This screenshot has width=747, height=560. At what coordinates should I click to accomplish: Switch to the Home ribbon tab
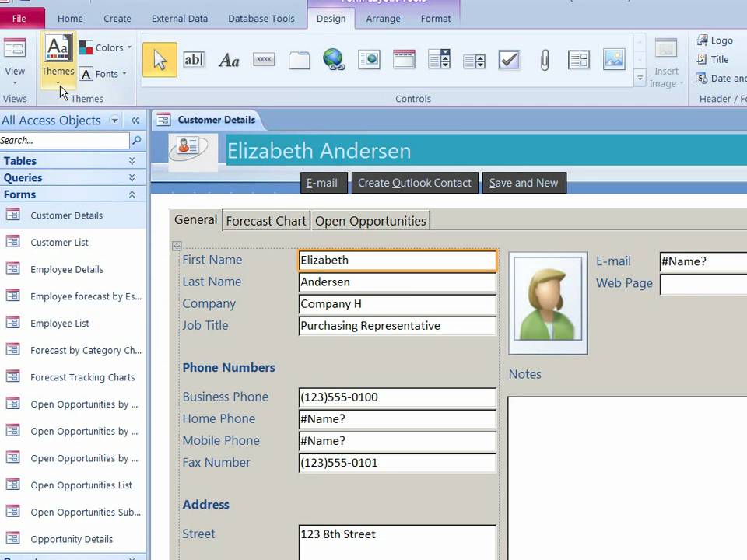(x=71, y=19)
